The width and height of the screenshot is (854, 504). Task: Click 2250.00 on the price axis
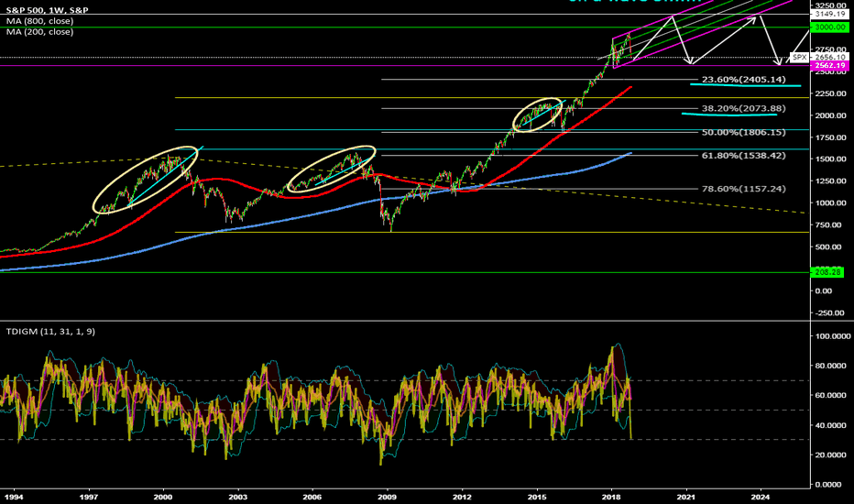830,93
